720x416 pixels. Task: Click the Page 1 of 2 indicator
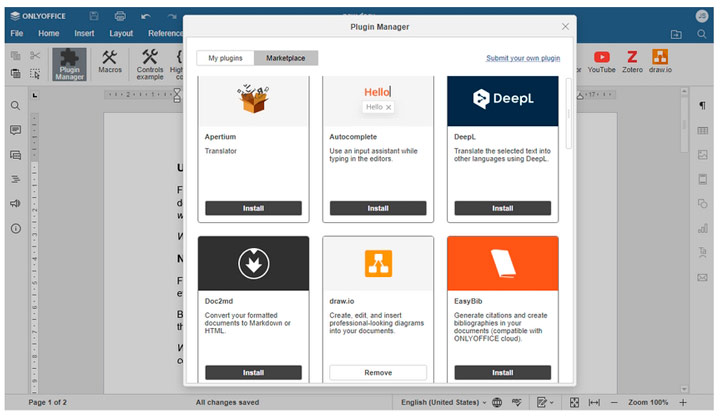pos(47,402)
